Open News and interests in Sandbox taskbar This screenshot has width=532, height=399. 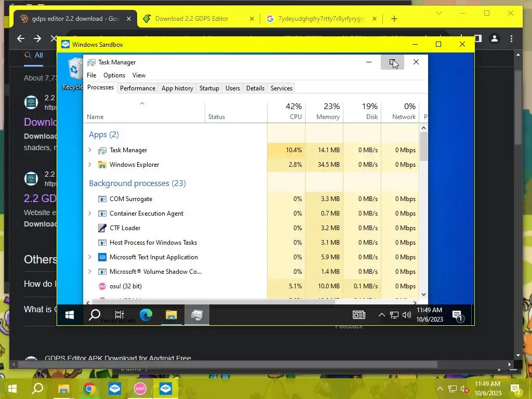358,315
